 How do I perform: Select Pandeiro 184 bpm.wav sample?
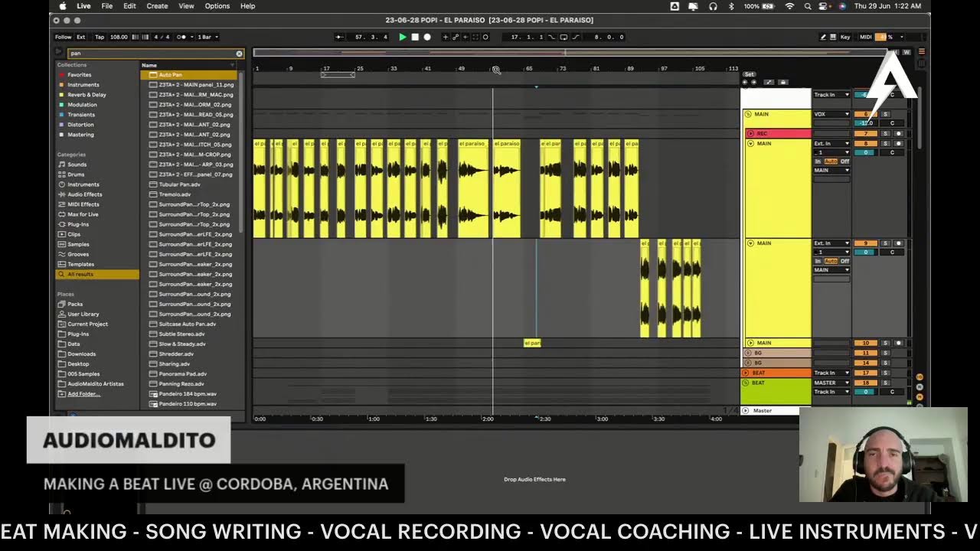pos(187,394)
